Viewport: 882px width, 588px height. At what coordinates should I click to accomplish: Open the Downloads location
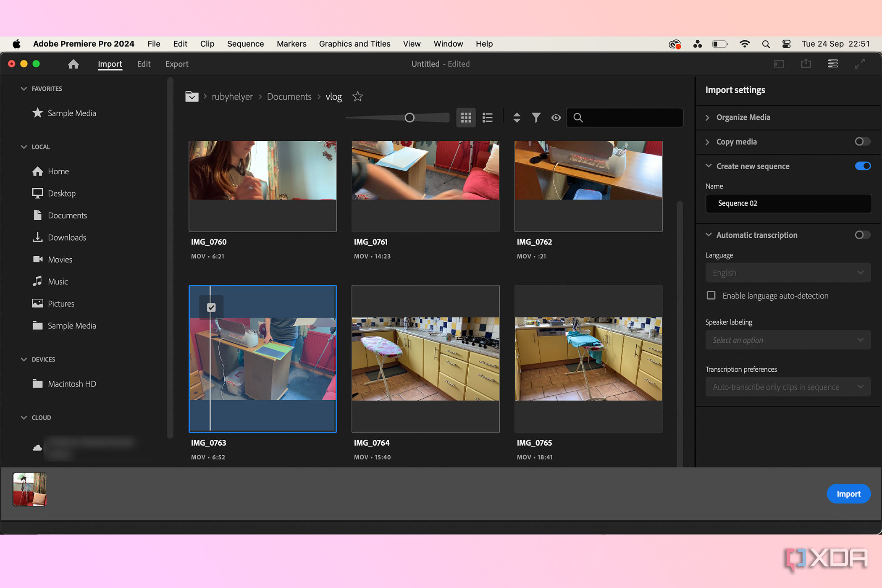[59, 237]
